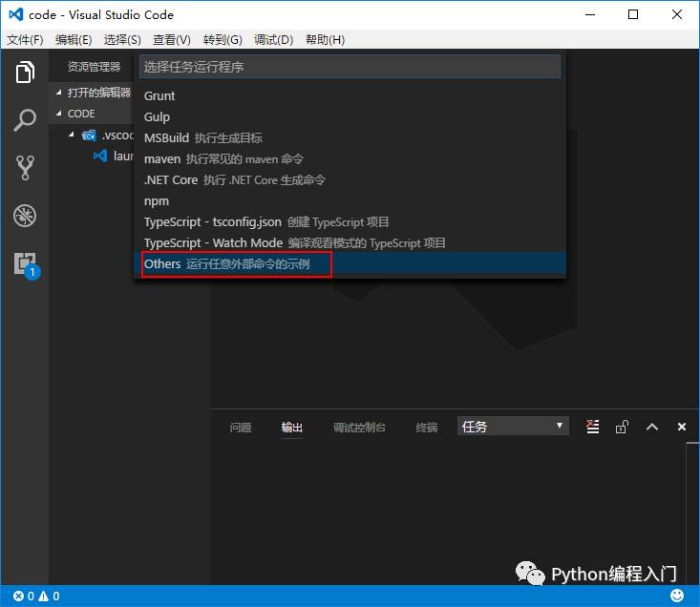This screenshot has width=700, height=607.
Task: Switch to the 问题 panel tab
Action: [241, 428]
